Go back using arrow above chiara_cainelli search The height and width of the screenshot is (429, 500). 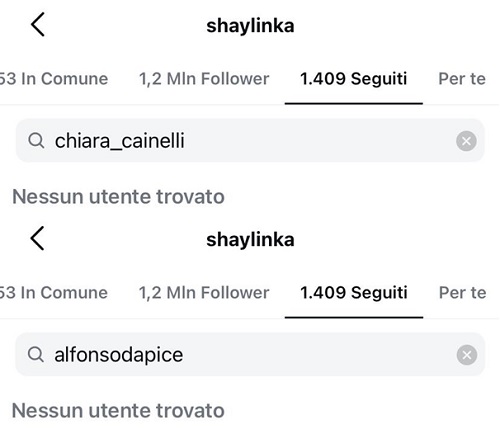point(38,24)
